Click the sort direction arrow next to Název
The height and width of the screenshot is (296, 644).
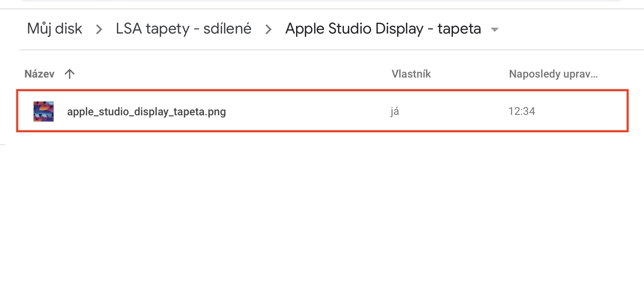(x=70, y=74)
